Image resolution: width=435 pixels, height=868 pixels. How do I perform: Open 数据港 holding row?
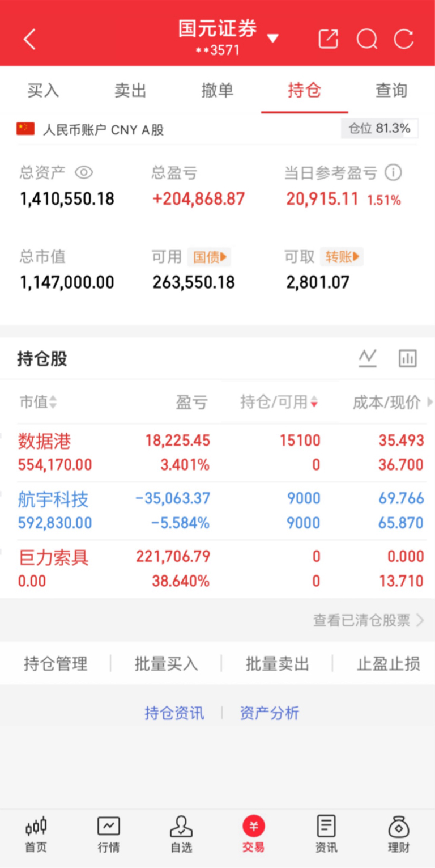(217, 453)
